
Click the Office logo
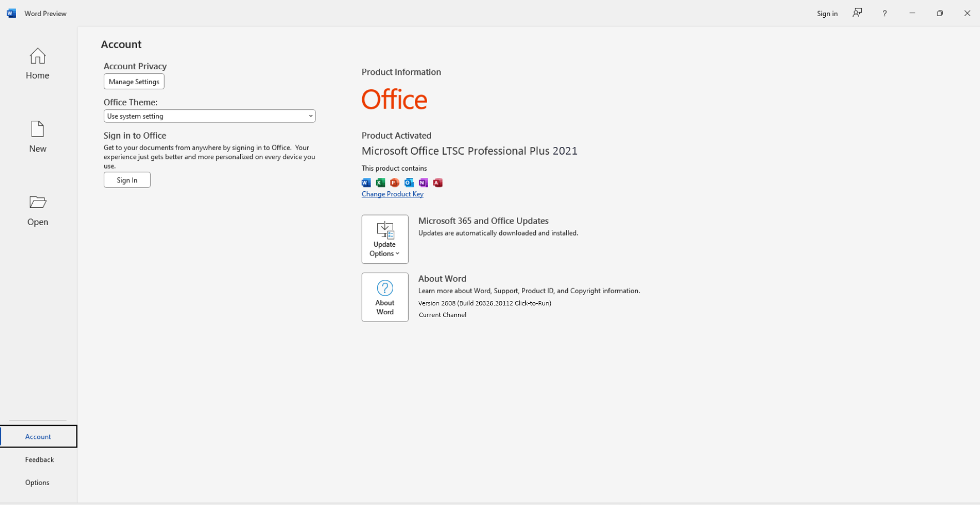pos(394,100)
